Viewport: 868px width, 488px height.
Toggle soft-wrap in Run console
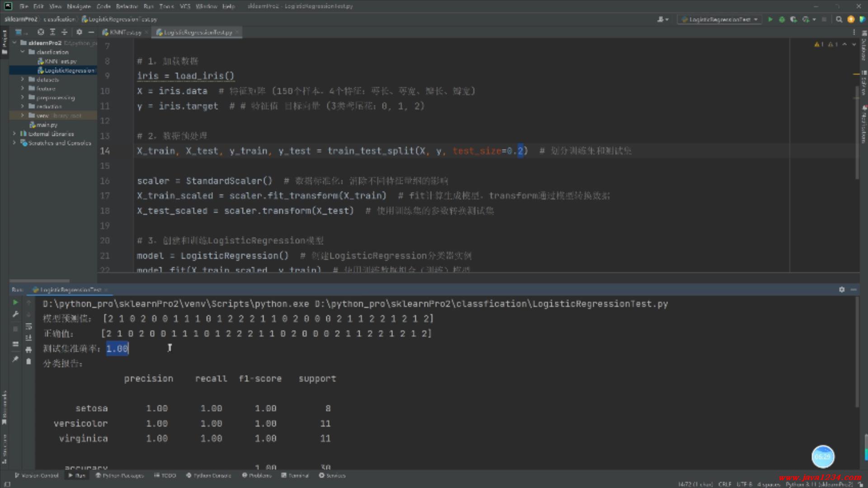click(28, 326)
